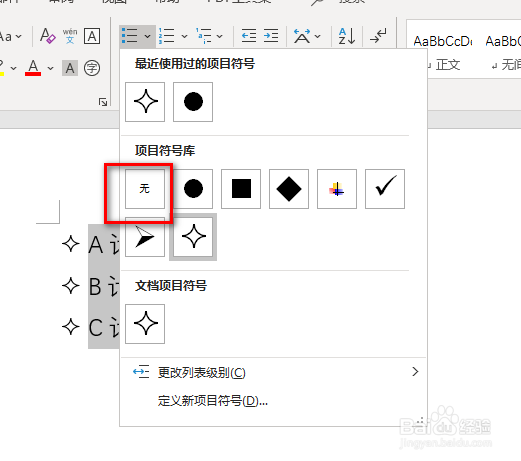Click the Asian Layout icon
The width and height of the screenshot is (521, 461).
click(x=302, y=36)
